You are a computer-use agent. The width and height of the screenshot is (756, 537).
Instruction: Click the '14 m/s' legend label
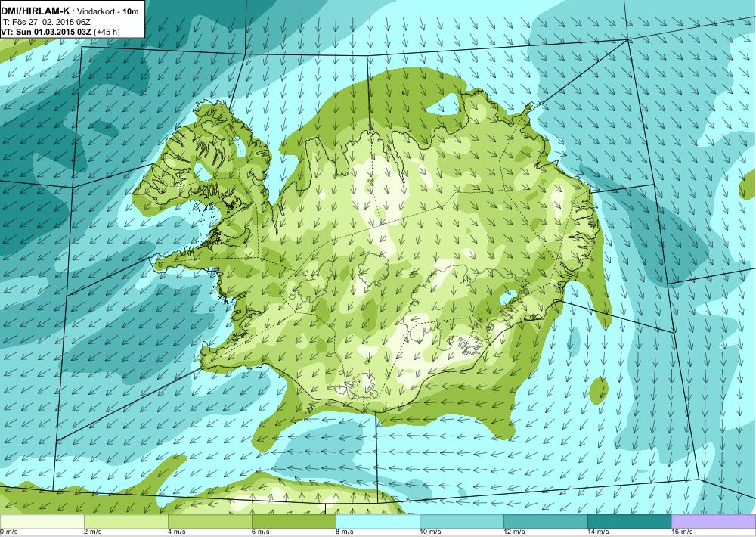598,532
